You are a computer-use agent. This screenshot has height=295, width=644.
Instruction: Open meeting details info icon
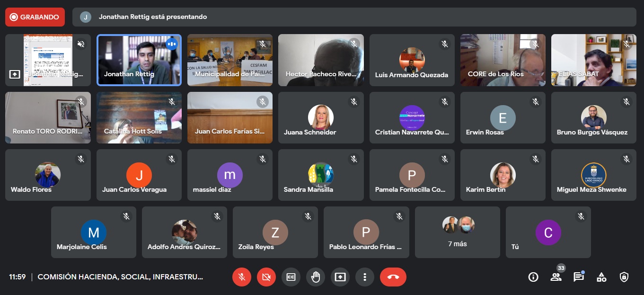click(533, 277)
